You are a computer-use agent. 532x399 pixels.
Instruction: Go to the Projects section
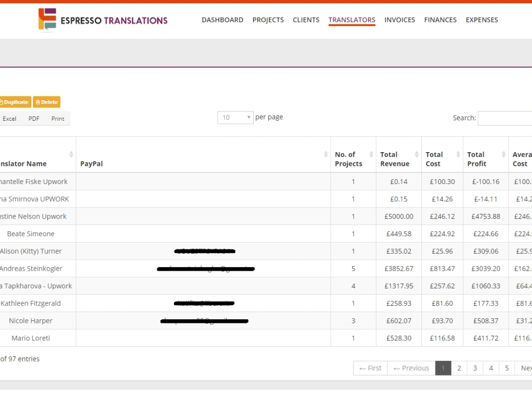(268, 20)
